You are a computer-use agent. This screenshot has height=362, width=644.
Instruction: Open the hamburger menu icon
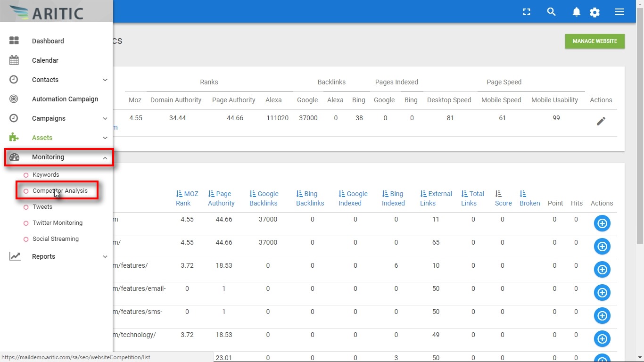coord(619,12)
